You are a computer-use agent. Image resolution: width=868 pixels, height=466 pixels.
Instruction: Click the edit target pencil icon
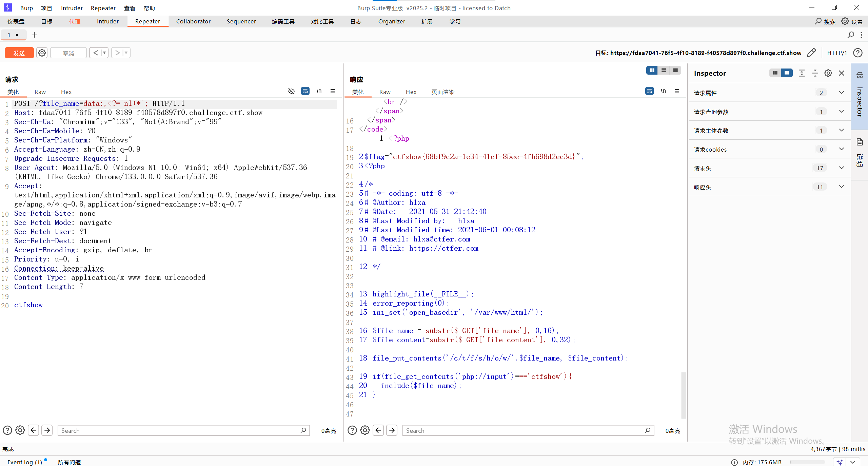click(811, 53)
